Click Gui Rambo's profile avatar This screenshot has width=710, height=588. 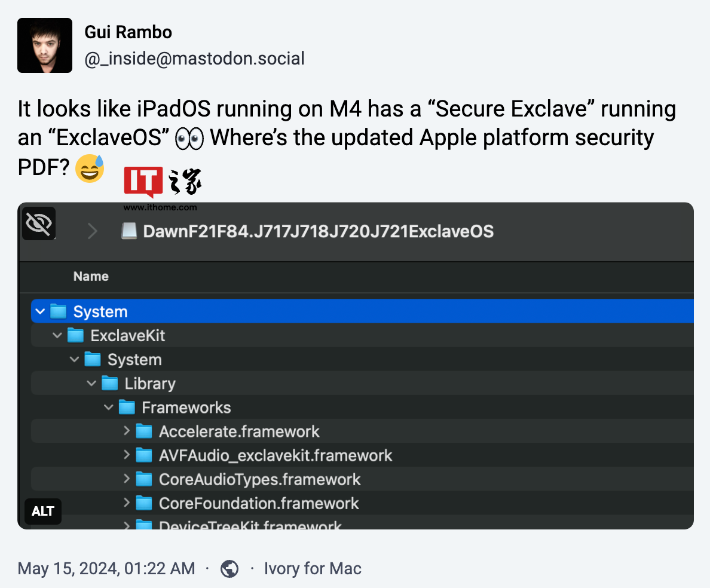45,45
